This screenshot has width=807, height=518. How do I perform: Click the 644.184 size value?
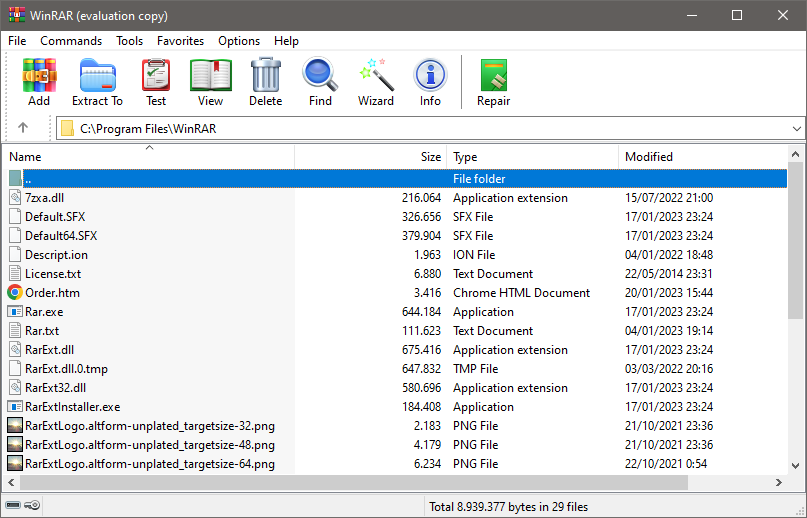pyautogui.click(x=422, y=312)
